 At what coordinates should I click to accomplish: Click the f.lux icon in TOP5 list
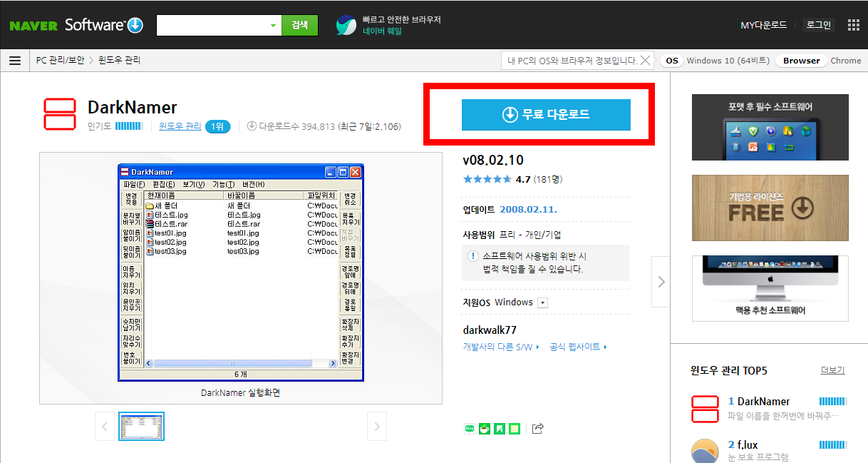[x=705, y=450]
